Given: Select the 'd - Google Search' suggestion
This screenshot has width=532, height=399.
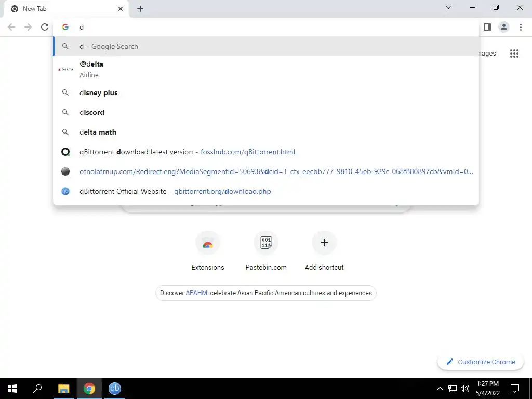Looking at the screenshot, I should [x=266, y=46].
